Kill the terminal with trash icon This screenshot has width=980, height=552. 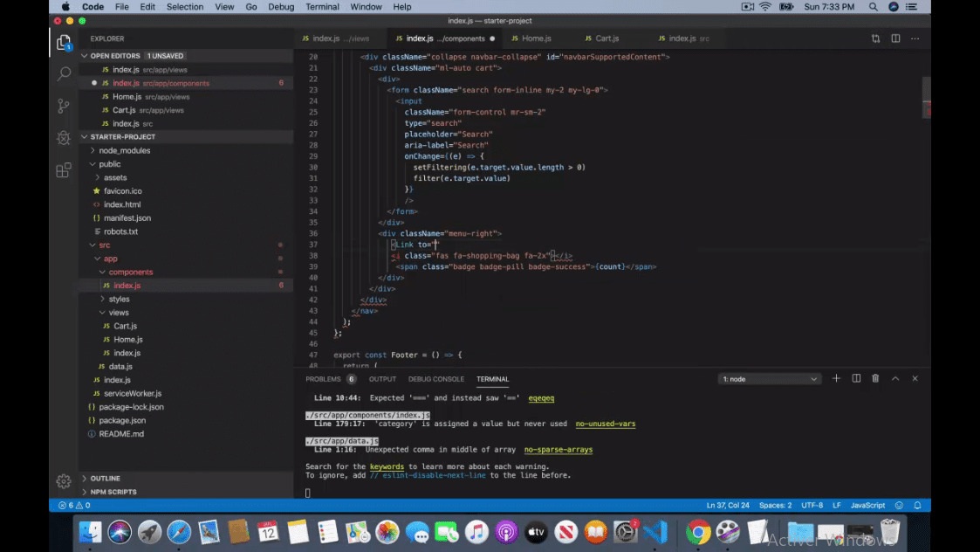click(x=875, y=378)
